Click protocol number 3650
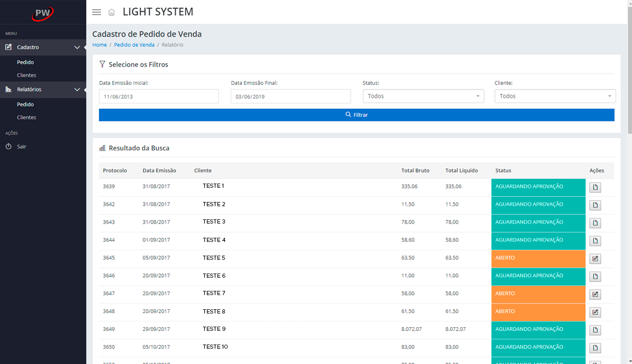The width and height of the screenshot is (632, 364). tap(109, 347)
